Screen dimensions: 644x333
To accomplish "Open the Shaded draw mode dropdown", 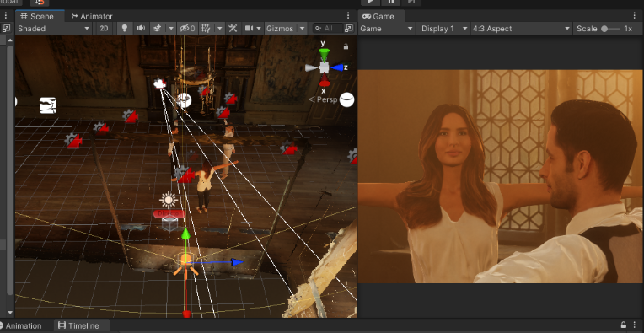I will coord(53,29).
